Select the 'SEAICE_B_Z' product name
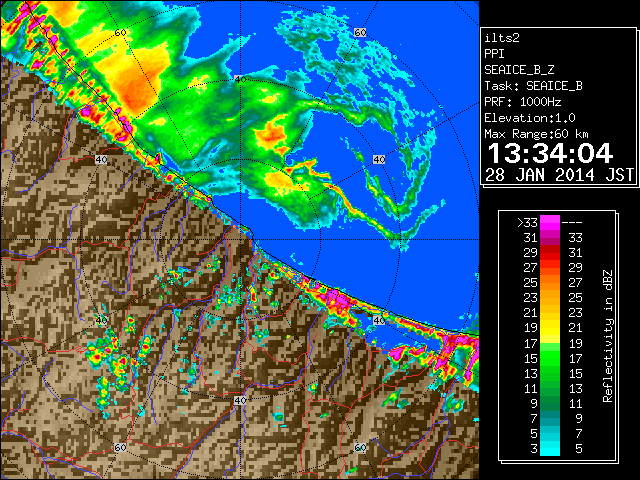Viewport: 640px width, 480px height. [519, 70]
